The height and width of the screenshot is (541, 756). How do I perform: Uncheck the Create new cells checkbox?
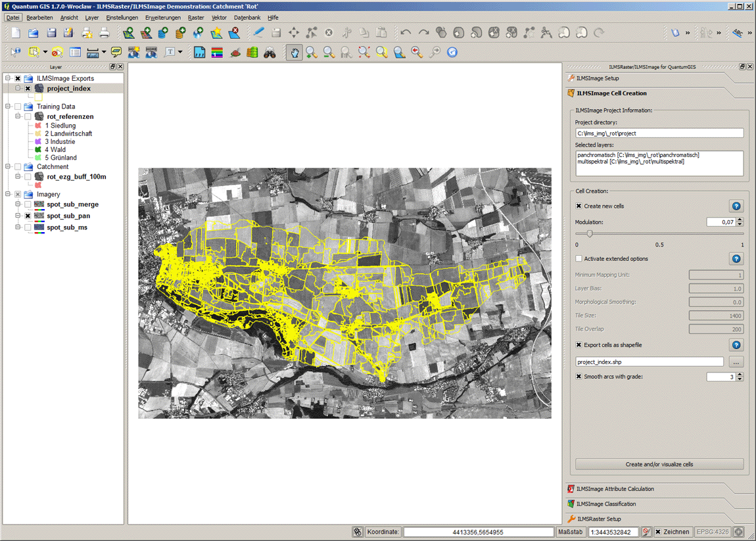click(x=579, y=206)
